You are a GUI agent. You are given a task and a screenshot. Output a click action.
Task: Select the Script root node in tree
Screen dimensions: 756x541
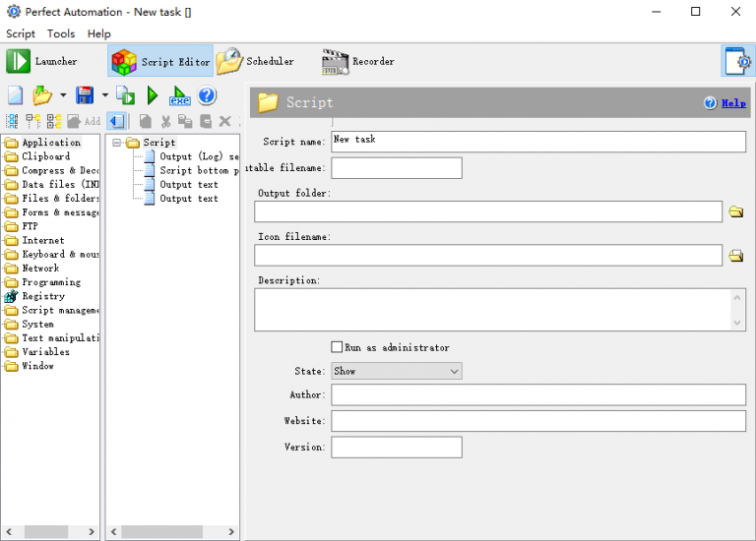pos(158,143)
